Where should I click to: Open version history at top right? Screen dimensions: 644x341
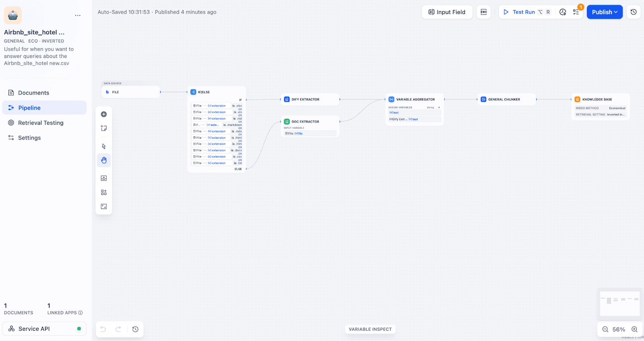[633, 12]
